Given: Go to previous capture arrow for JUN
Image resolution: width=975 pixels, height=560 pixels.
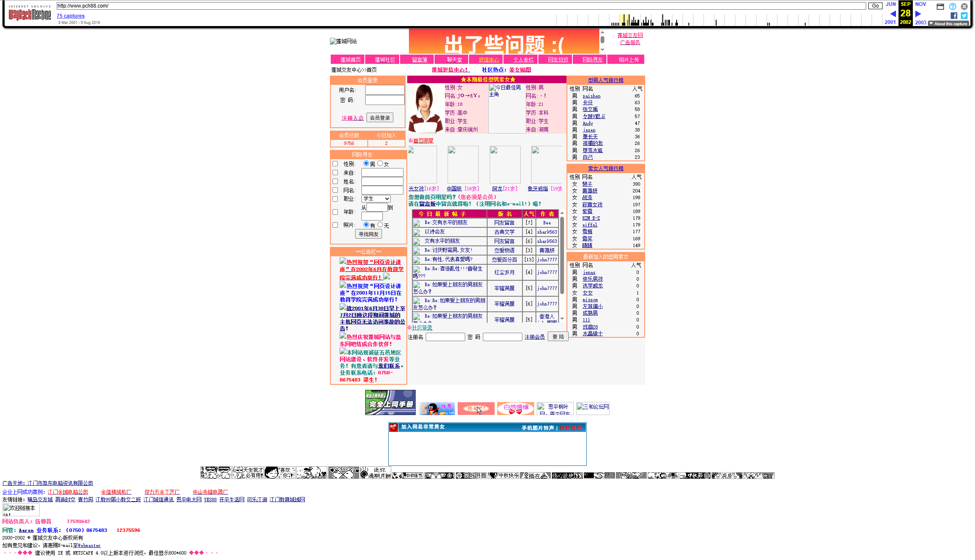Looking at the screenshot, I should pyautogui.click(x=893, y=13).
